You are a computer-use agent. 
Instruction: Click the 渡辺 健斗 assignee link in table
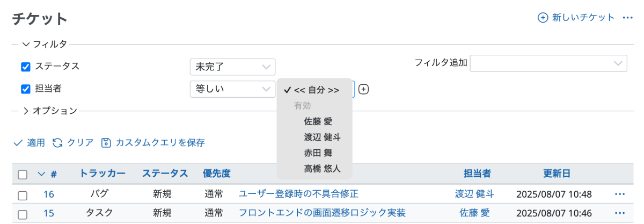(x=474, y=194)
